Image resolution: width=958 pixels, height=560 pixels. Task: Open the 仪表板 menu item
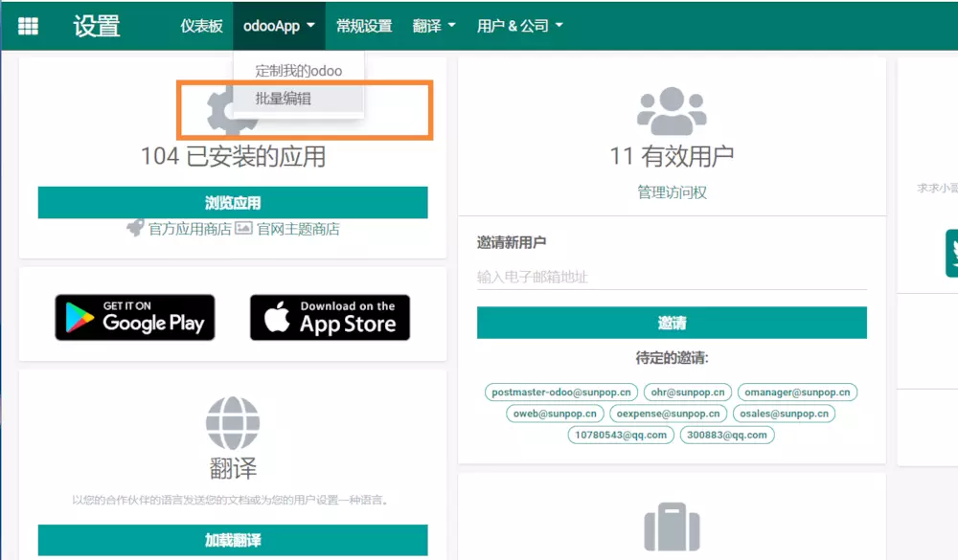coord(201,26)
